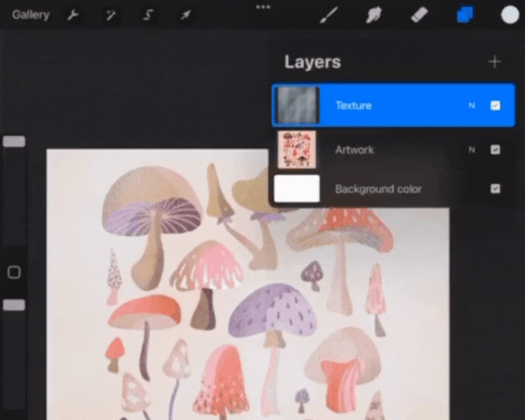Open the Adjustments magic wand menu
The width and height of the screenshot is (525, 420).
tap(110, 14)
